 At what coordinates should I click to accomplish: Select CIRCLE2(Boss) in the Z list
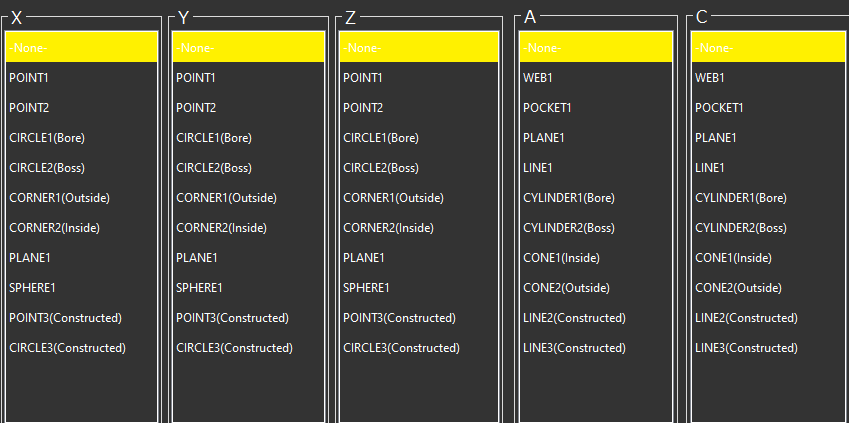coord(381,168)
